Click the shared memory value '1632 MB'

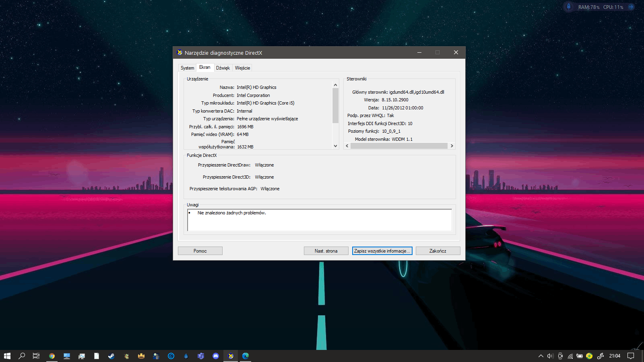pyautogui.click(x=245, y=147)
